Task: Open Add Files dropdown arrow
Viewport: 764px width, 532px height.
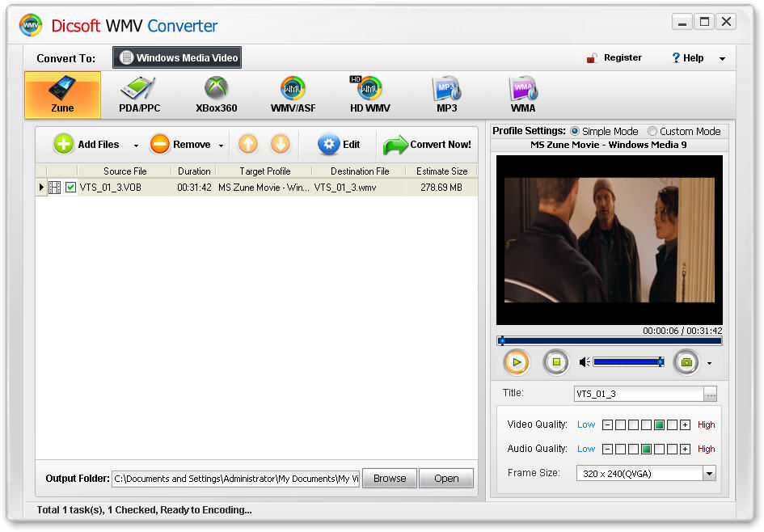Action: (x=136, y=146)
